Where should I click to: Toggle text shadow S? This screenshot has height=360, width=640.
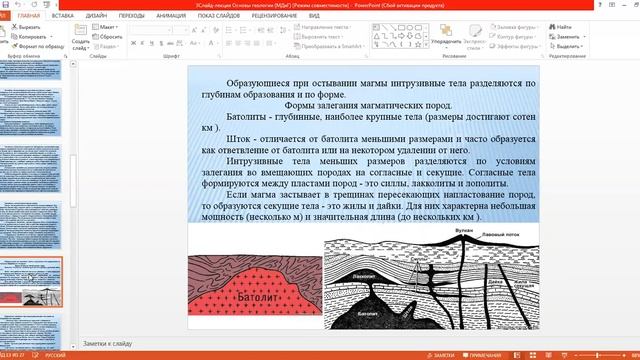point(161,43)
